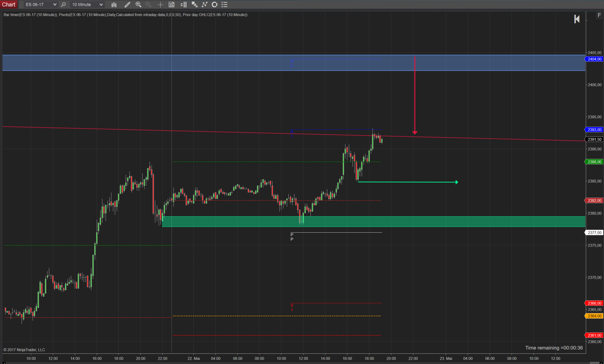Click the orange 2364,00 price marker
This screenshot has width=604, height=364.
point(594,316)
